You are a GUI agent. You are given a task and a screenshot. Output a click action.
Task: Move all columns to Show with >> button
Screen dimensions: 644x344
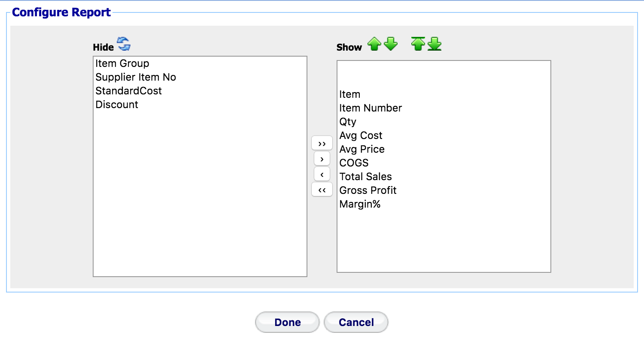(322, 143)
